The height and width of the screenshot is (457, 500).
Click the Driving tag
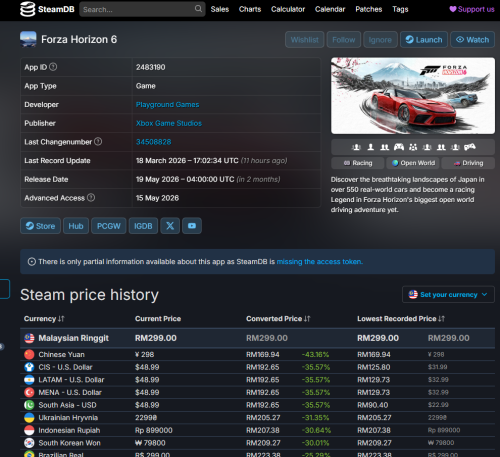(468, 163)
